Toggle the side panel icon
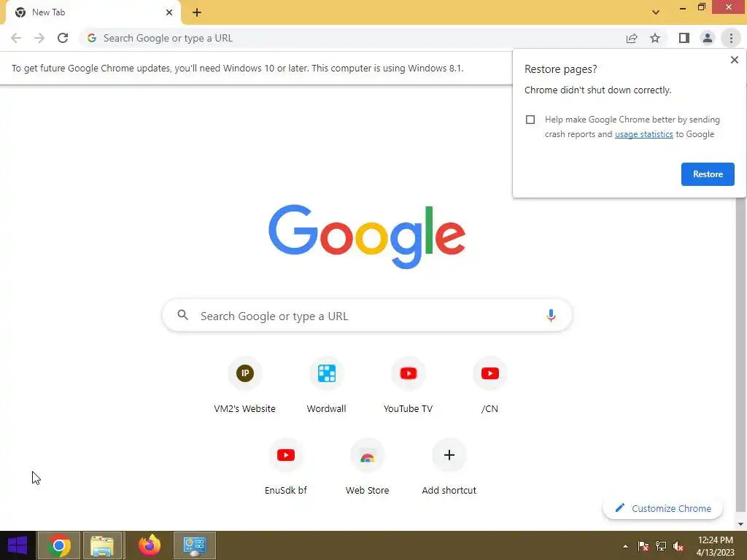The width and height of the screenshot is (747, 560). 684,38
